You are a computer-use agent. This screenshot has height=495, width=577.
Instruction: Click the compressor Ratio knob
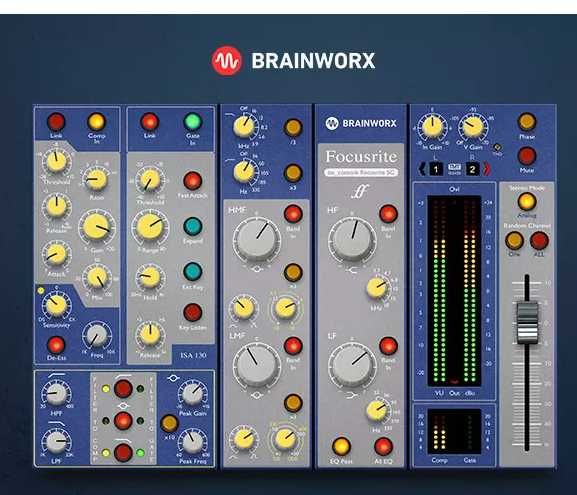96,180
